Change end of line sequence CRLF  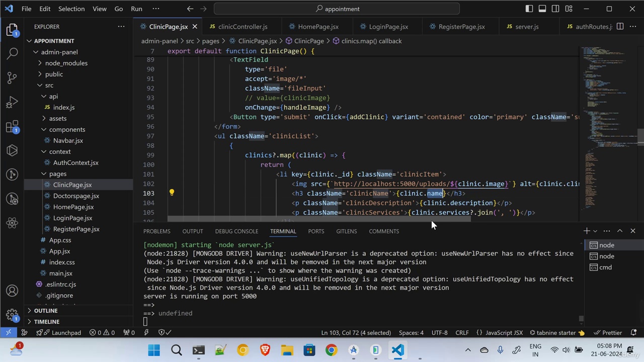pos(462,332)
